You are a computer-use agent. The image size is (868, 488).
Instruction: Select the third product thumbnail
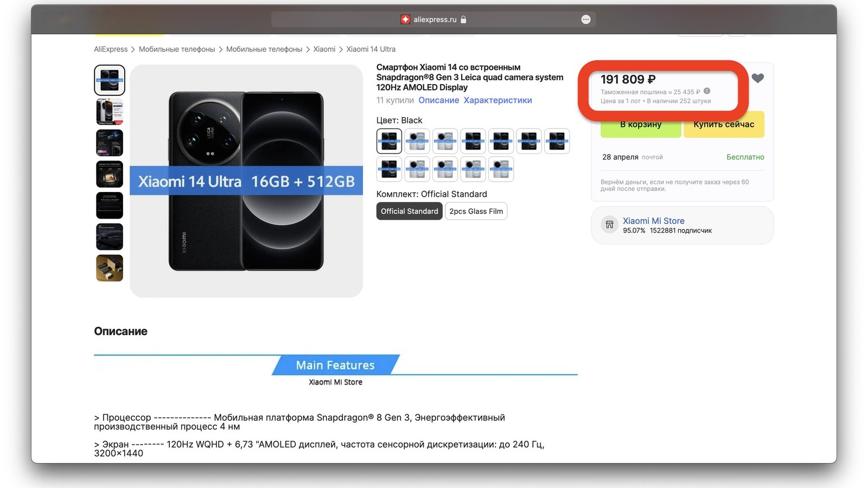pos(110,143)
